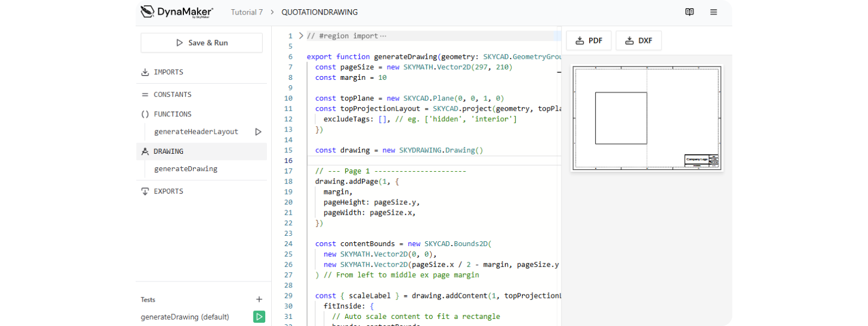Expand the collapsed import region on line 1

[301, 36]
